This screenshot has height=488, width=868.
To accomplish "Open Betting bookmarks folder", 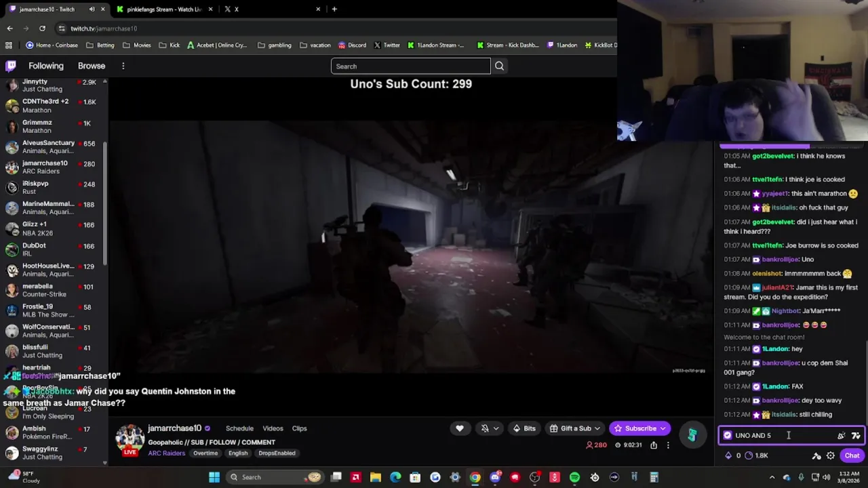I will (x=100, y=45).
